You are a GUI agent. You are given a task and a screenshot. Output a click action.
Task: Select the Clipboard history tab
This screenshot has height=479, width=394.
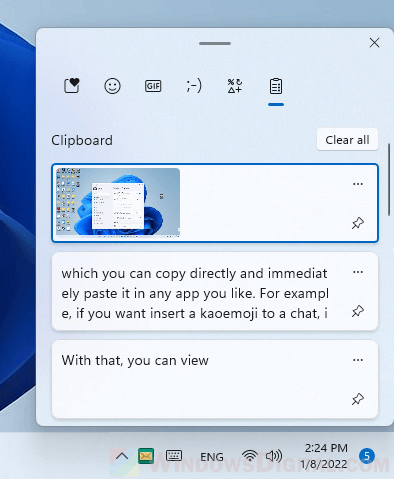point(276,86)
